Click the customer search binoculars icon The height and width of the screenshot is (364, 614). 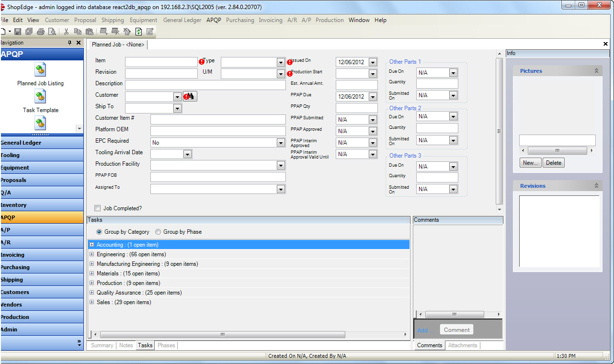point(191,96)
